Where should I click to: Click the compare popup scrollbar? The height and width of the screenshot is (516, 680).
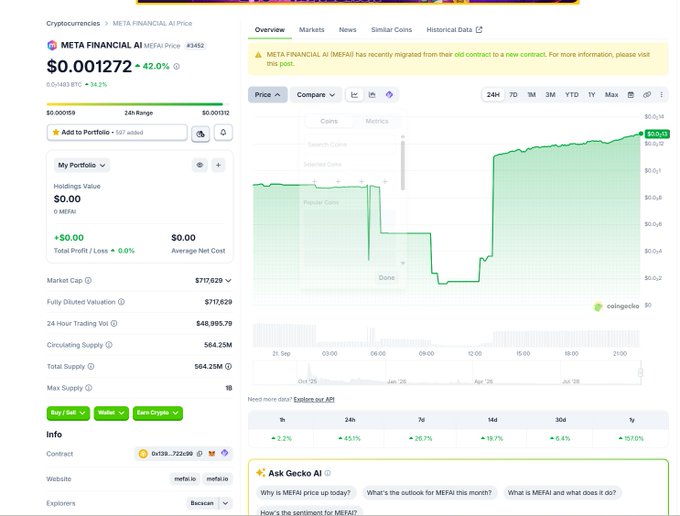(403, 165)
